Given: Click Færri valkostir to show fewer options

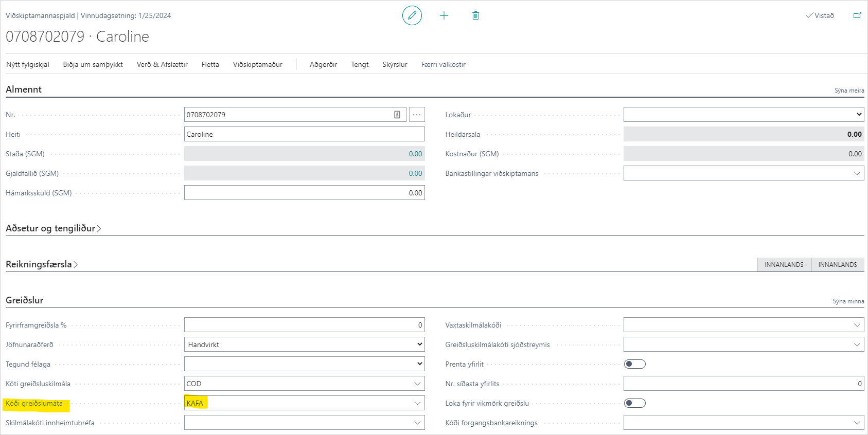Looking at the screenshot, I should click(444, 64).
